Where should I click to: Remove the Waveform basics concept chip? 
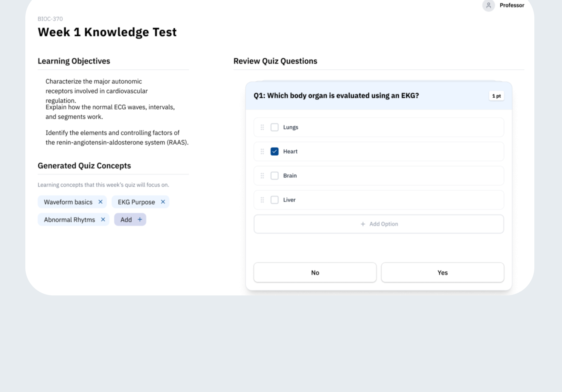(100, 202)
